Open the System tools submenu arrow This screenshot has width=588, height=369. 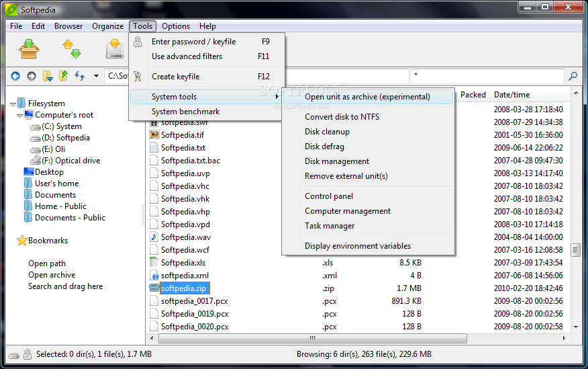click(277, 97)
